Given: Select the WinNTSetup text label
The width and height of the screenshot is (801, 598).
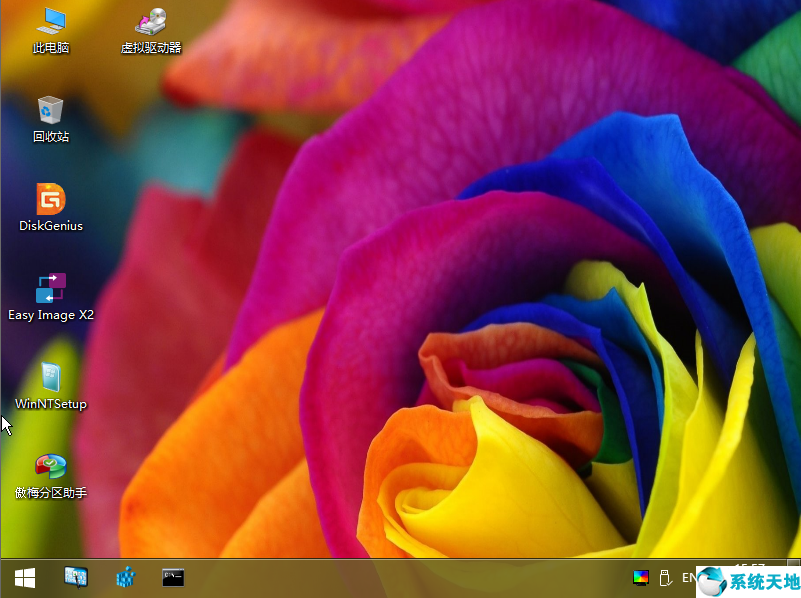Looking at the screenshot, I should pos(51,404).
